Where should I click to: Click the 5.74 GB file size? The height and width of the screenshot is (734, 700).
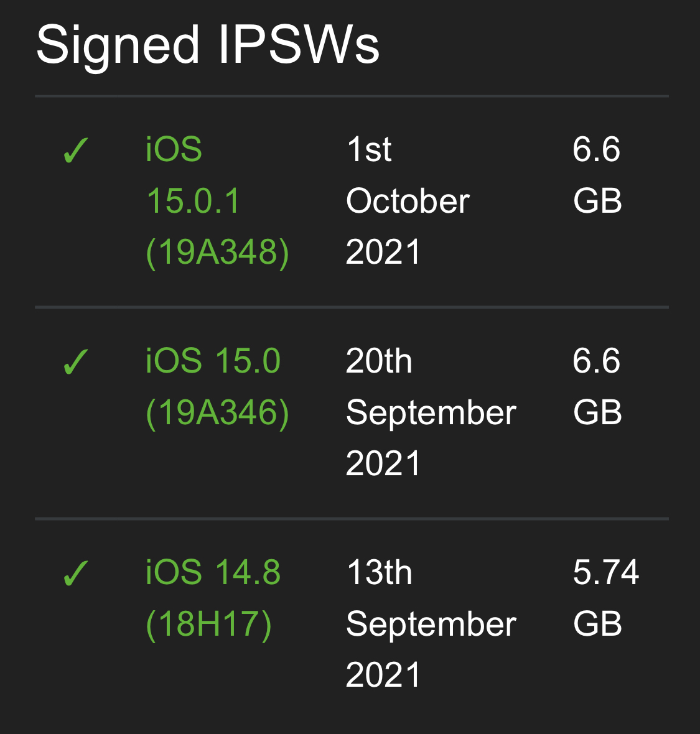pos(606,598)
